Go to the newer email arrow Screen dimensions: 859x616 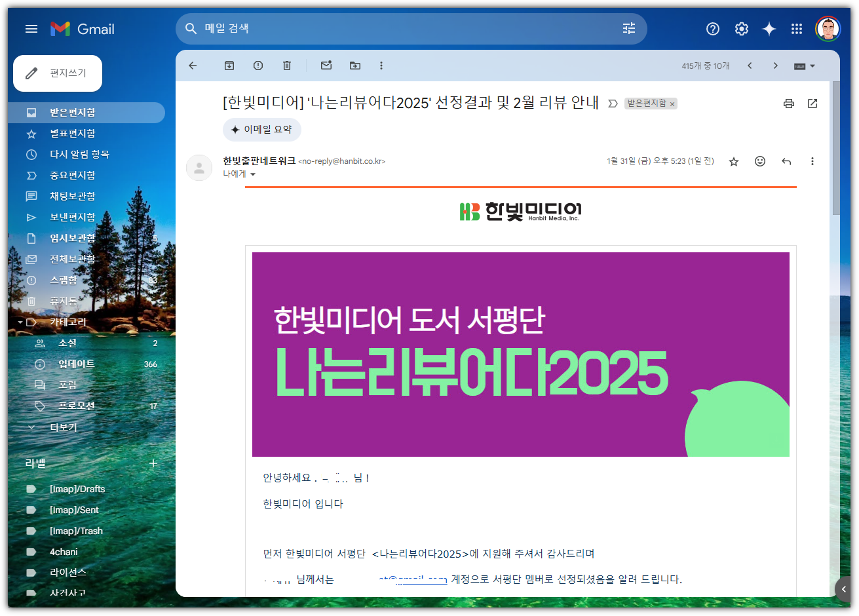point(750,66)
